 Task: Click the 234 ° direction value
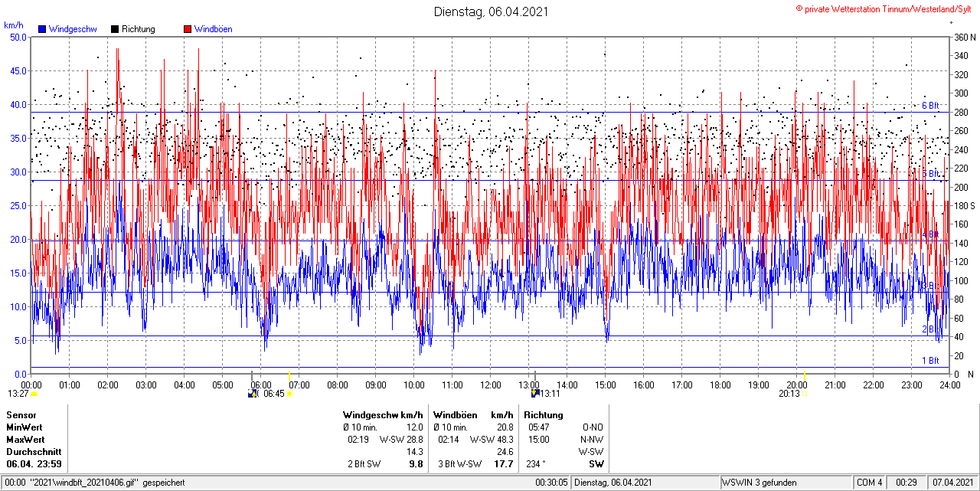(537, 464)
